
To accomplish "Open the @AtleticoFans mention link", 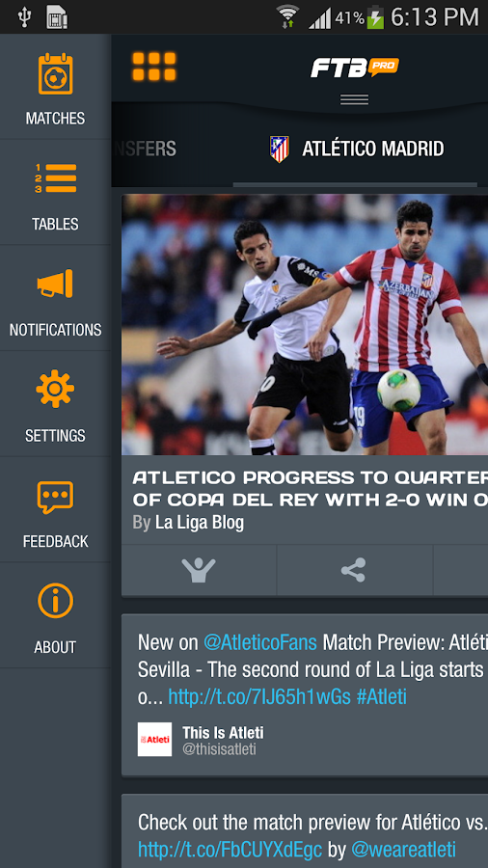I will click(x=260, y=642).
